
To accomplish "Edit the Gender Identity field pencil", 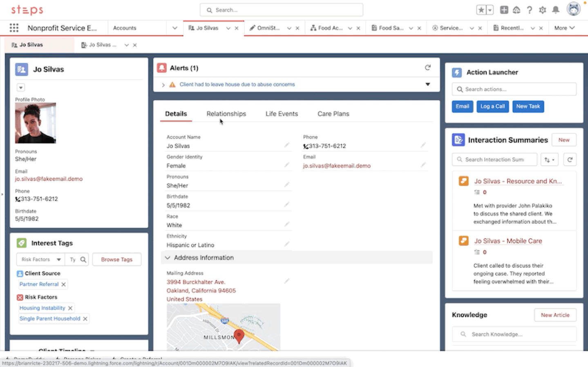I will pos(287,165).
